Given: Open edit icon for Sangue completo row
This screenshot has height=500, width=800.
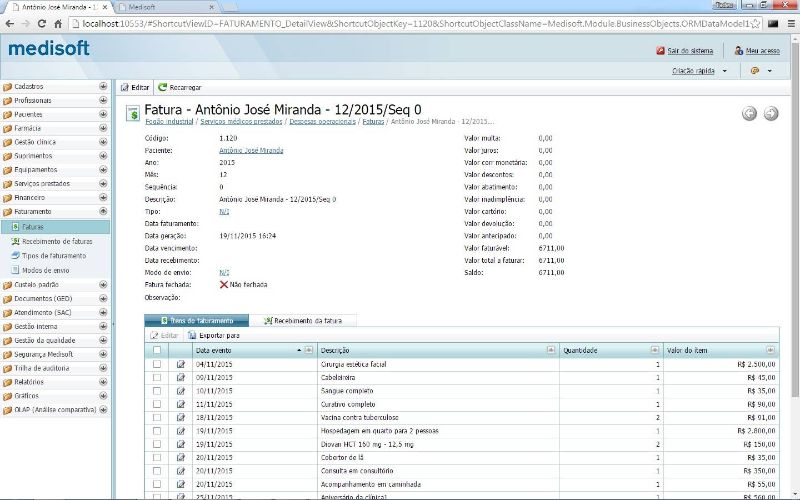Looking at the screenshot, I should click(181, 391).
